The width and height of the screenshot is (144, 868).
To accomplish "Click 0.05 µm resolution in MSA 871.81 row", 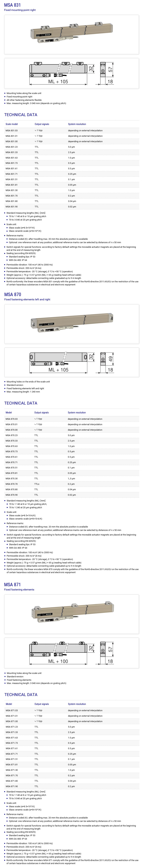I will click(72, 764).
